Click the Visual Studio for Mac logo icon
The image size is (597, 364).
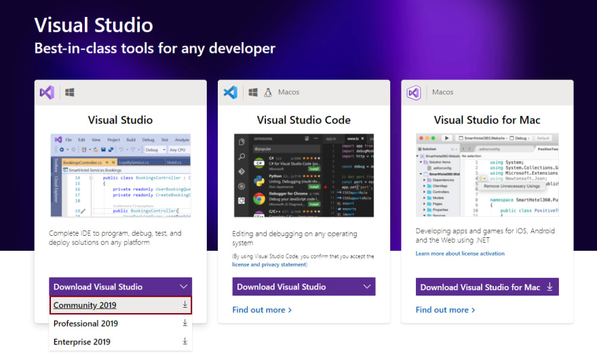414,92
